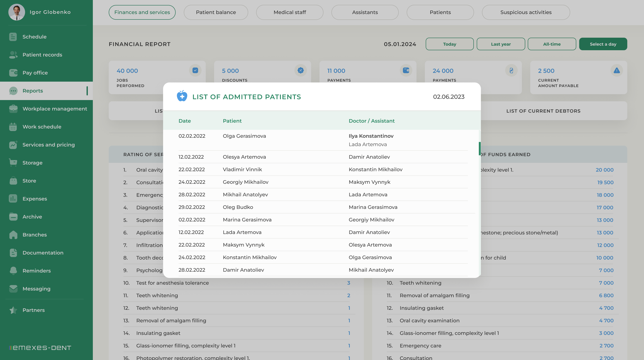Open the Assistants tab

[x=365, y=12]
